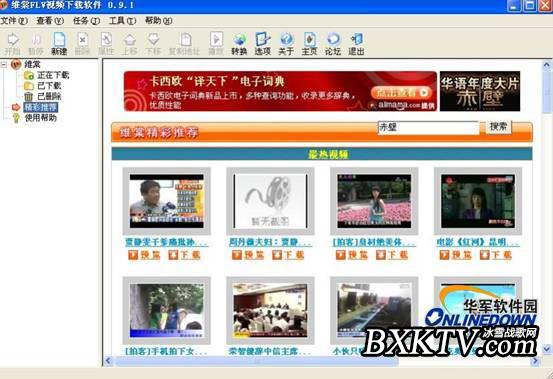Click the 复制地址 copy address icon
This screenshot has height=379, width=553.
pyautogui.click(x=184, y=44)
